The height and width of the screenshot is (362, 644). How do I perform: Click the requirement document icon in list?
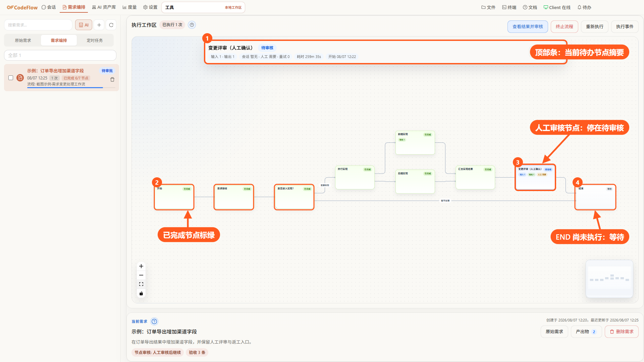pyautogui.click(x=20, y=78)
